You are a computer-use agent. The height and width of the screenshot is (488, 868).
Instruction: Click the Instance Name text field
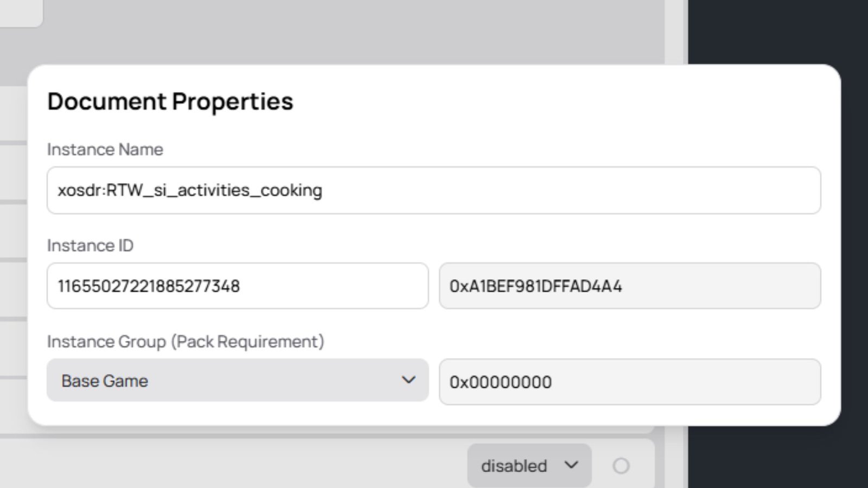pyautogui.click(x=433, y=190)
